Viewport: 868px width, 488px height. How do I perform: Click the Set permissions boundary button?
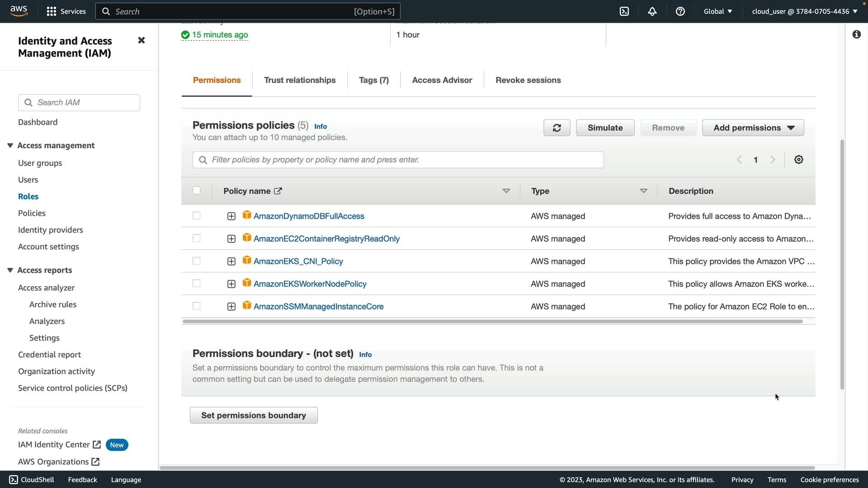click(x=253, y=415)
